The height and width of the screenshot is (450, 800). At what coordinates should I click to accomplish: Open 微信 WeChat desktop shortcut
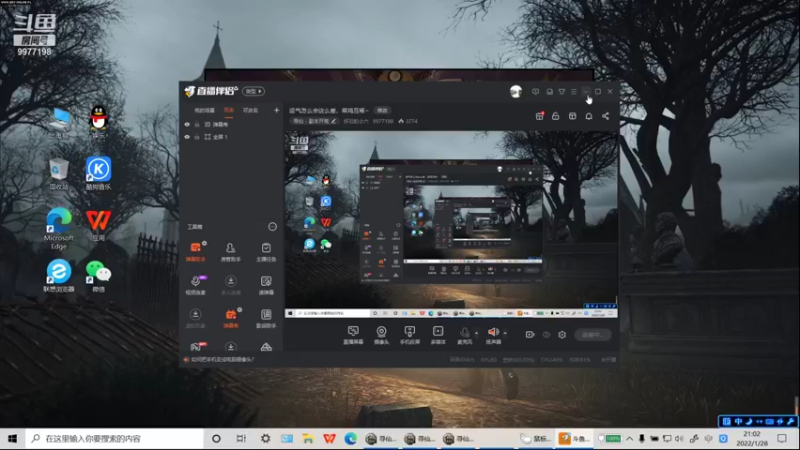click(98, 276)
